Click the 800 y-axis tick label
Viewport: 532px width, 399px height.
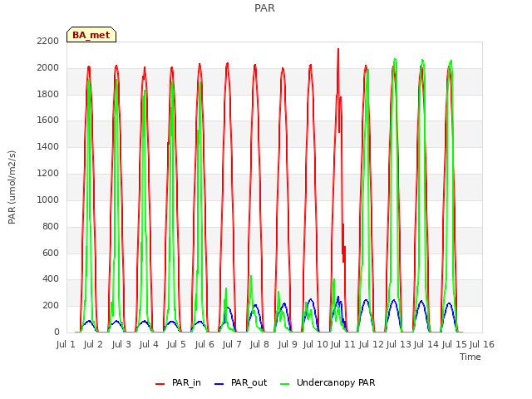51,226
